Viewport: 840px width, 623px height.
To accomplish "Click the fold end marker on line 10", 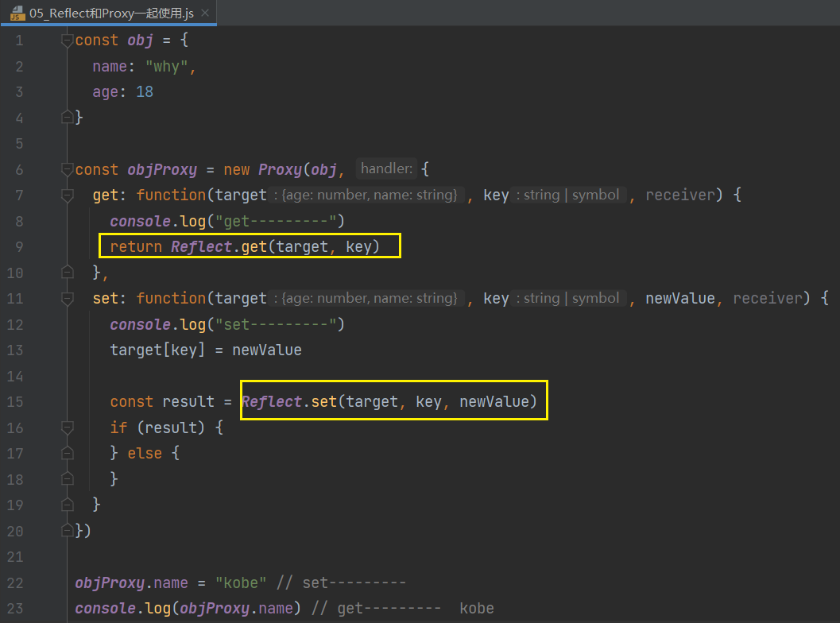I will click(67, 272).
